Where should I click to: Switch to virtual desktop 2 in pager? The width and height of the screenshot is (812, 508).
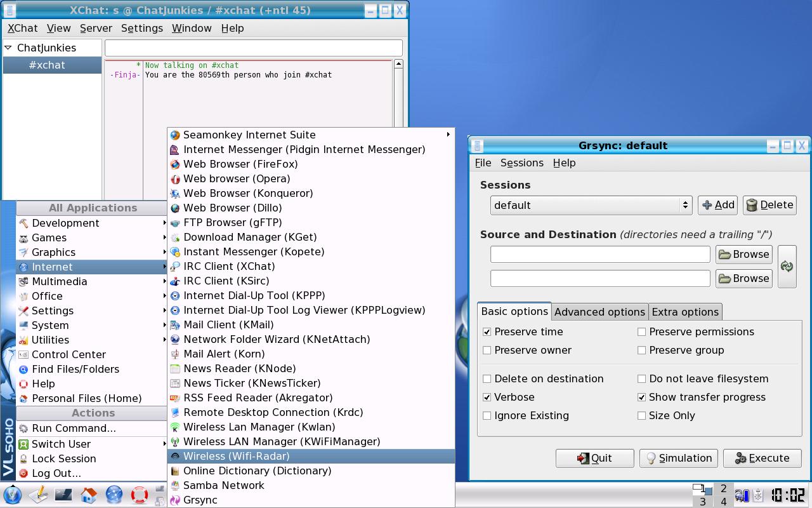[x=723, y=488]
